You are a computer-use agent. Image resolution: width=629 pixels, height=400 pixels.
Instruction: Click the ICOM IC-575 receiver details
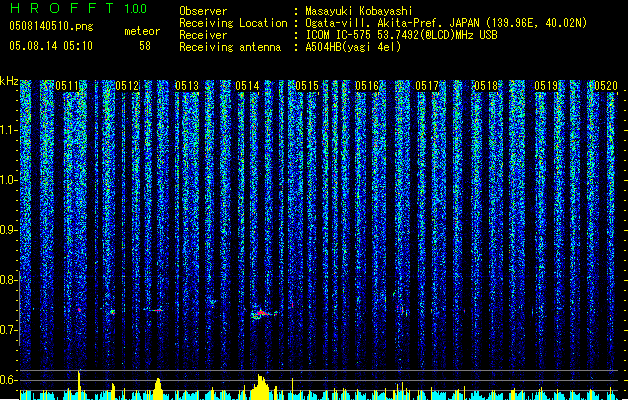point(402,35)
